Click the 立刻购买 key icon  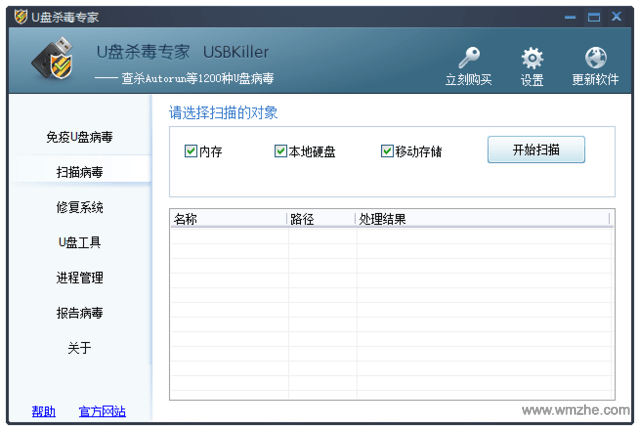(469, 58)
